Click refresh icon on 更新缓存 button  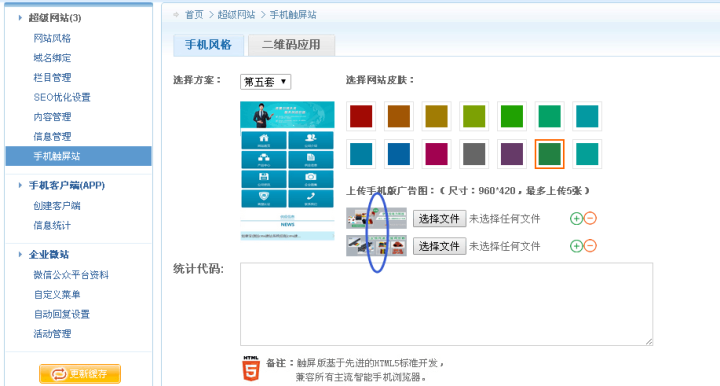pos(59,374)
